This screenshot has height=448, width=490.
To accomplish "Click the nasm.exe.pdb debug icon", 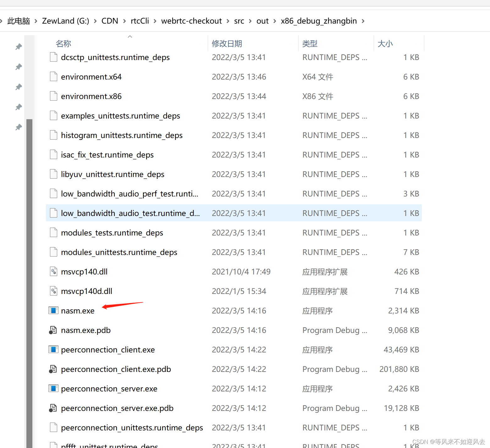I will [x=53, y=330].
